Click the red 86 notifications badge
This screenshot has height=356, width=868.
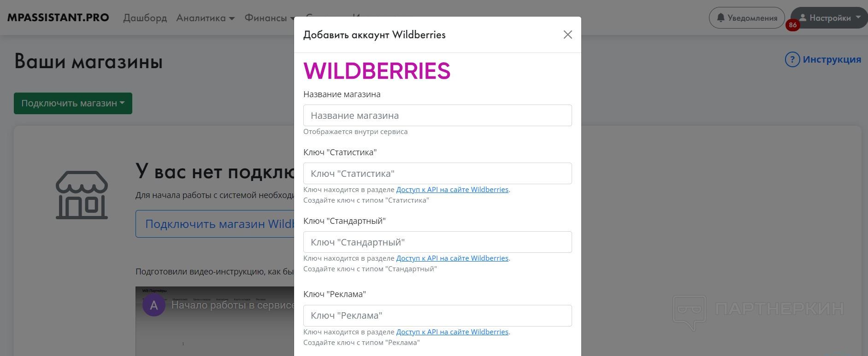click(792, 25)
